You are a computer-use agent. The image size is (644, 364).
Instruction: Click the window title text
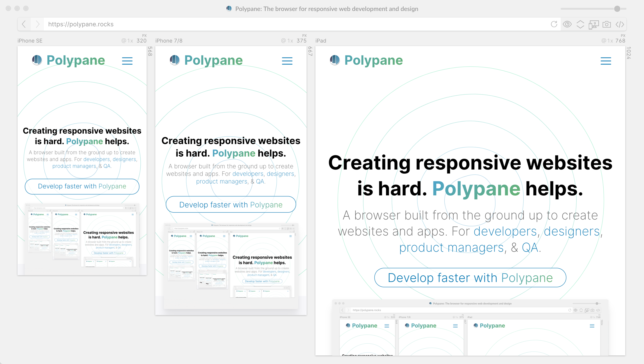click(x=327, y=9)
